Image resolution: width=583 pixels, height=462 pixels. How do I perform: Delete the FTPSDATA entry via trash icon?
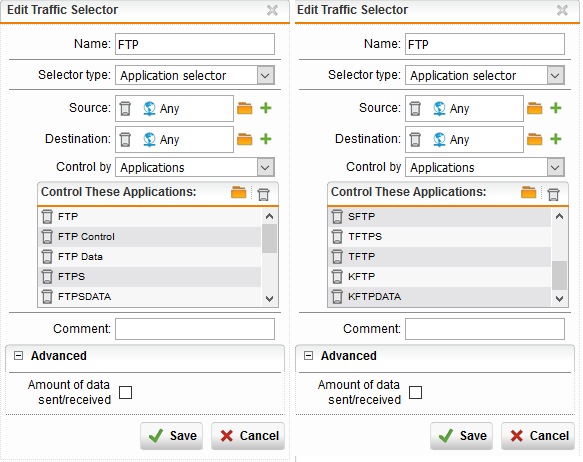47,297
